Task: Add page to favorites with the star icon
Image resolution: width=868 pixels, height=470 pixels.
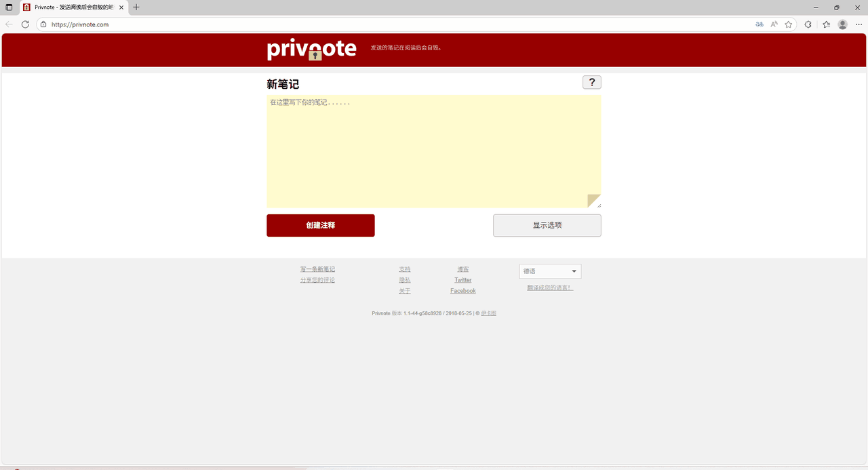Action: [789, 24]
